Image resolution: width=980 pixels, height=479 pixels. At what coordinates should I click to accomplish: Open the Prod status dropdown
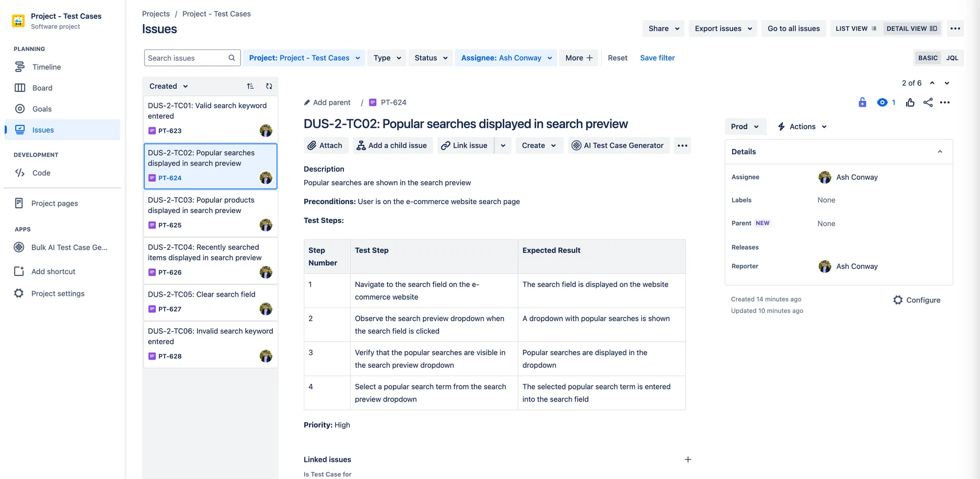744,126
